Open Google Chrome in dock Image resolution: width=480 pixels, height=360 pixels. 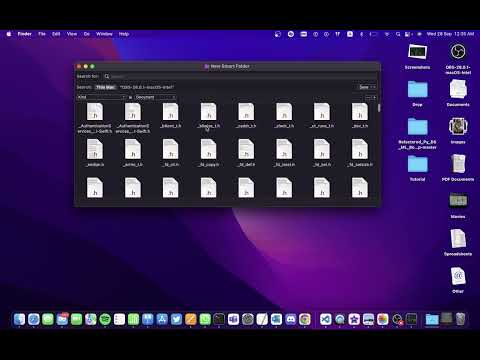[305, 319]
